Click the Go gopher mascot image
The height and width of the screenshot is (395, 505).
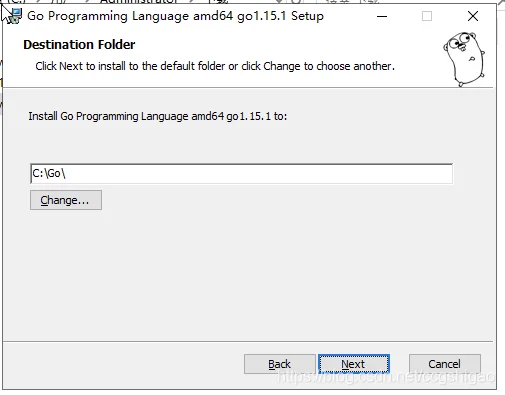point(464,59)
